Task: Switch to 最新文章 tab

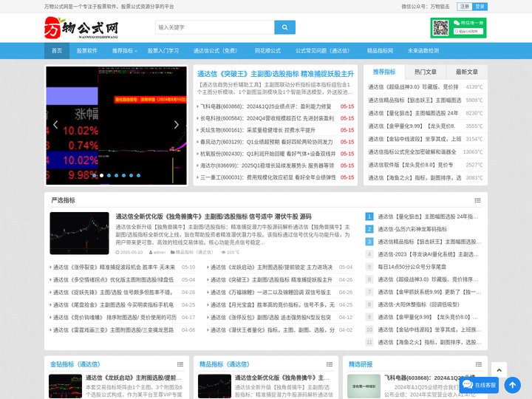Action: (467, 72)
